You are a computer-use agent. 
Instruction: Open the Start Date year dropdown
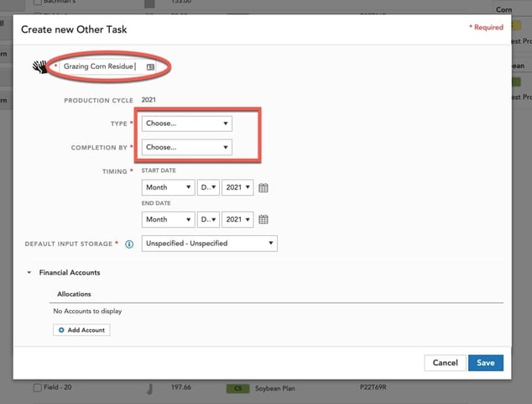[237, 187]
